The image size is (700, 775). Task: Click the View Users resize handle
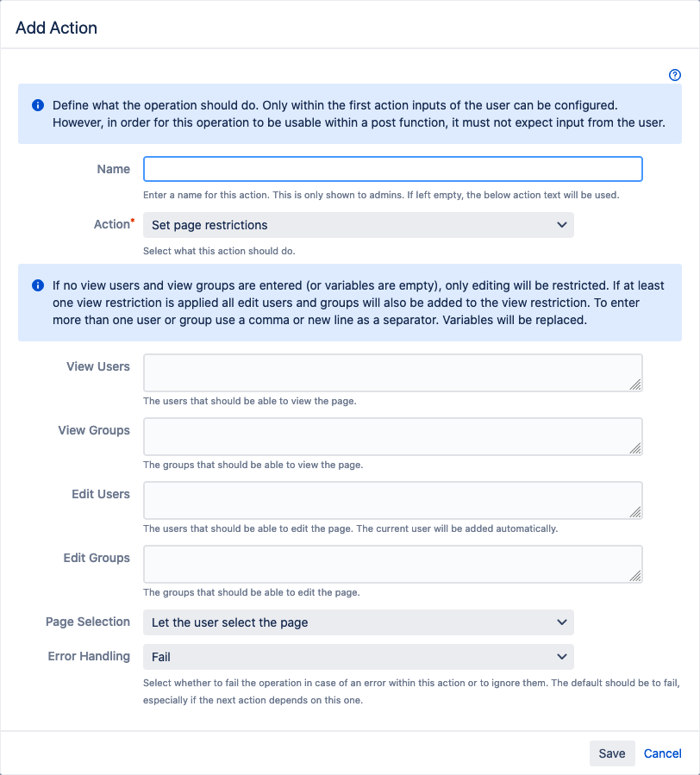(x=635, y=384)
